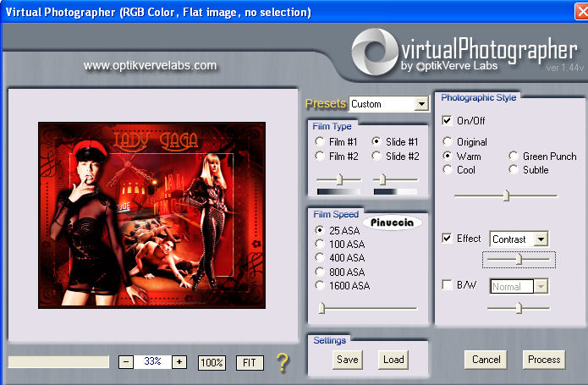Click the virtualPhotographer swirl logo
The image size is (588, 385).
[x=375, y=52]
